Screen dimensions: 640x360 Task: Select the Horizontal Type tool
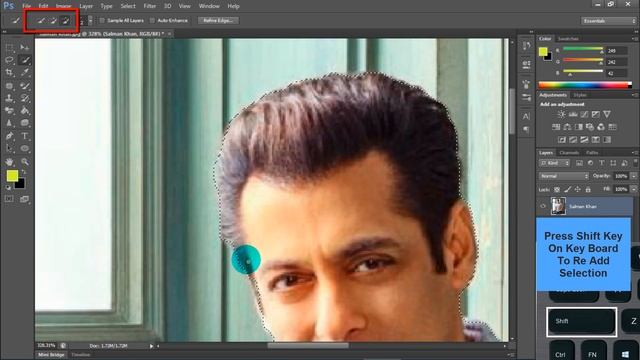coord(24,136)
